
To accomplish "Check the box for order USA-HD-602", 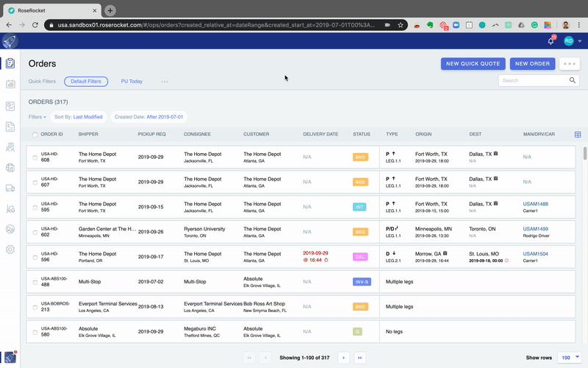I will coord(35,233).
